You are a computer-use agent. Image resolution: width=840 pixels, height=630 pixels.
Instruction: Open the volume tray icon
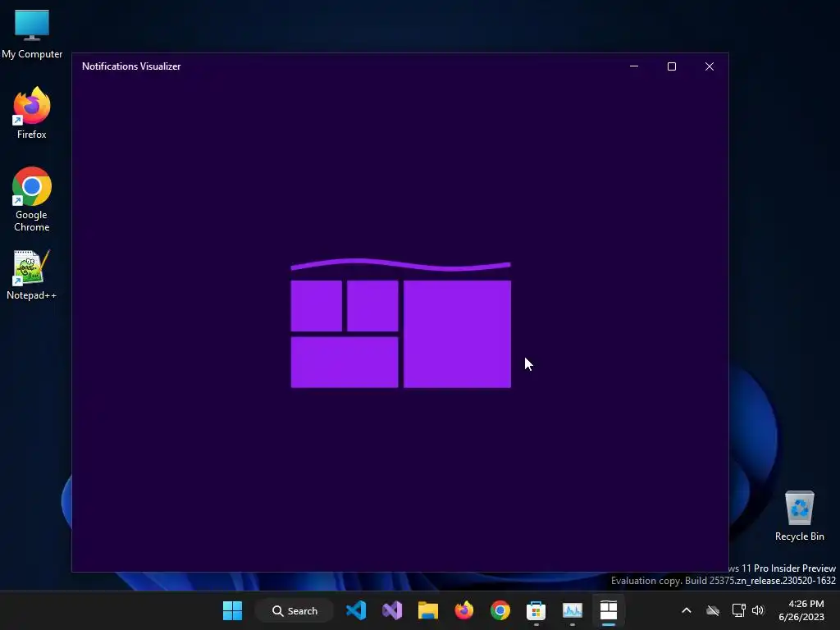[x=758, y=610]
